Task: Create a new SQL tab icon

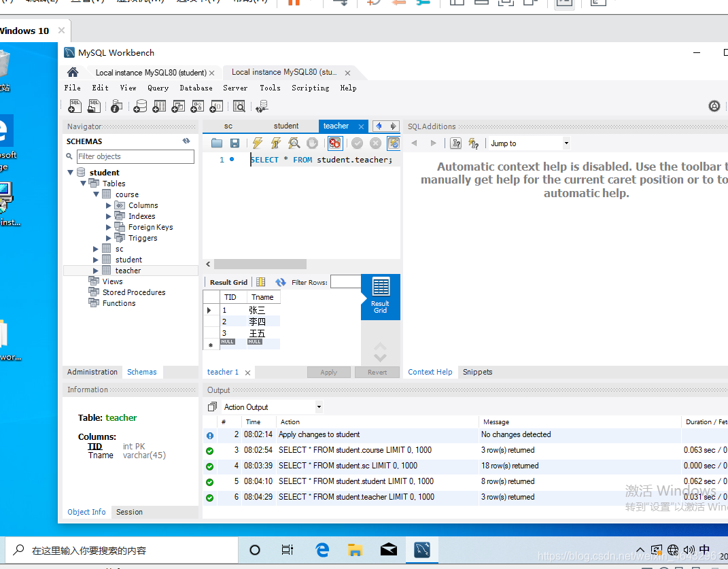Action: [74, 106]
